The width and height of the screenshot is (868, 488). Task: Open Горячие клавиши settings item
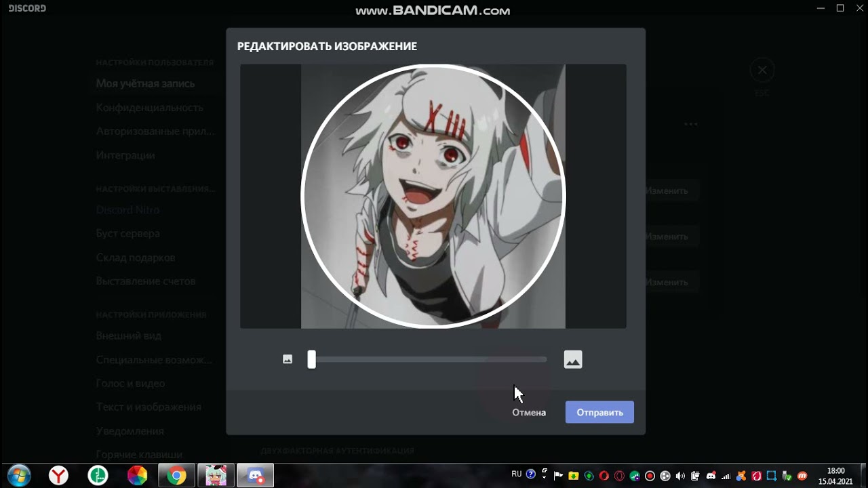pos(139,455)
